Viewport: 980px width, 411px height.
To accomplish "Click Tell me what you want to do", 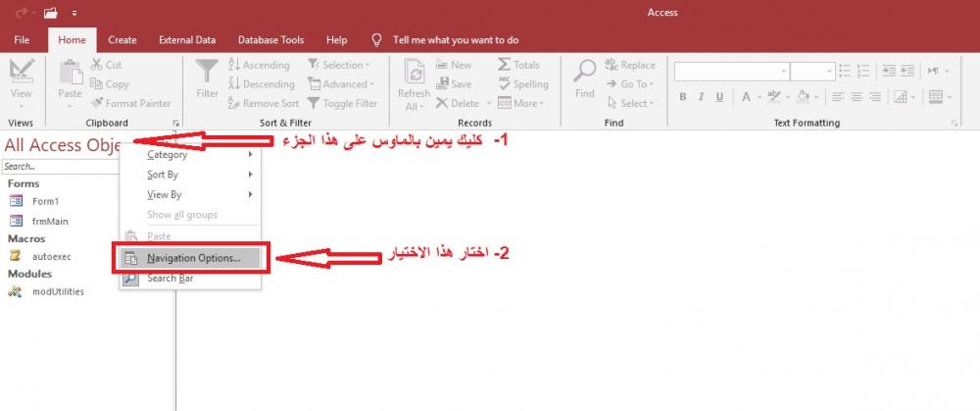I will tap(456, 39).
